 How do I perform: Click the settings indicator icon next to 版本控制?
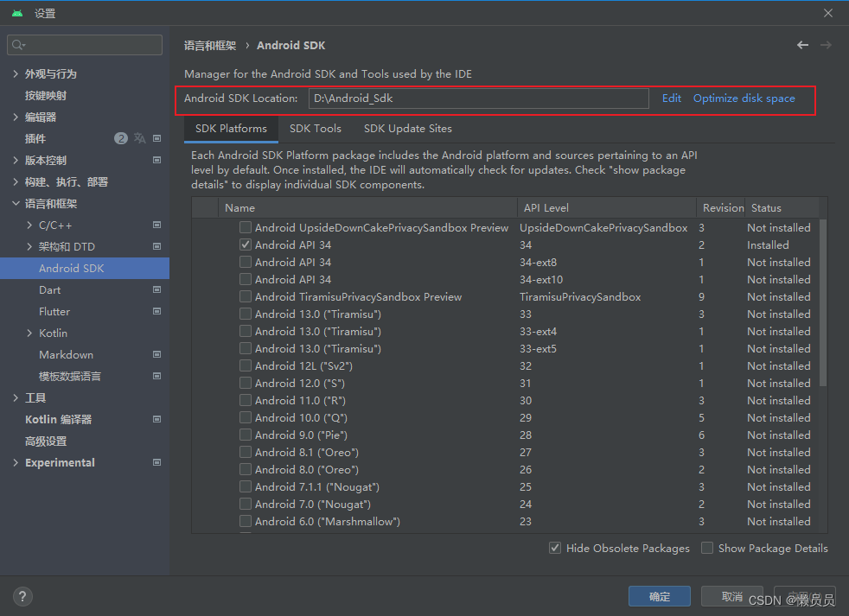157,160
